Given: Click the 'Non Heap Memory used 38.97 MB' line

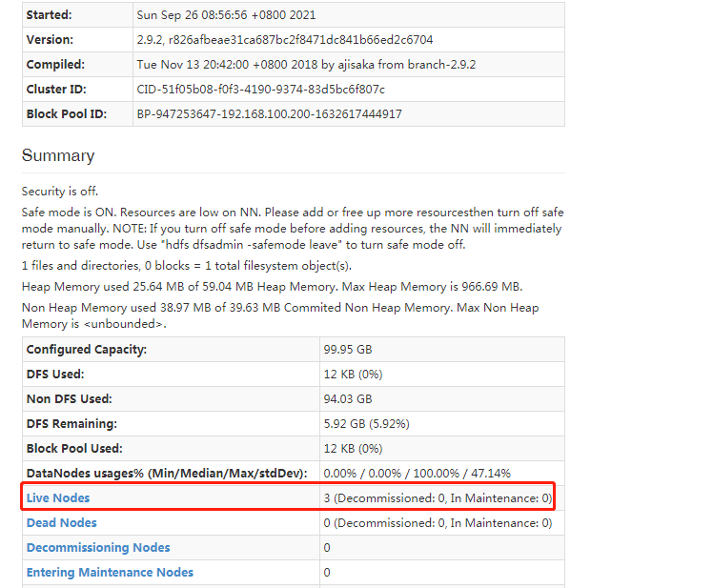Looking at the screenshot, I should tap(280, 315).
